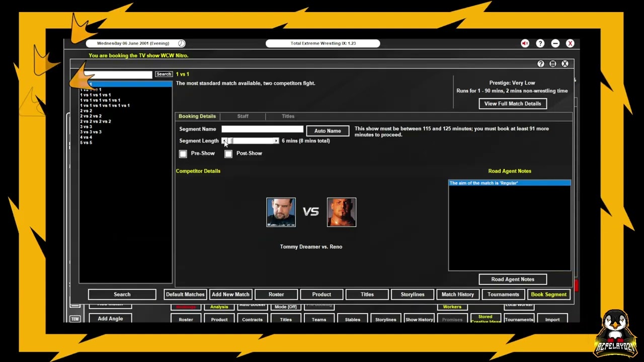Increase segment length with the right arrow
The image size is (644, 362).
(x=276, y=141)
